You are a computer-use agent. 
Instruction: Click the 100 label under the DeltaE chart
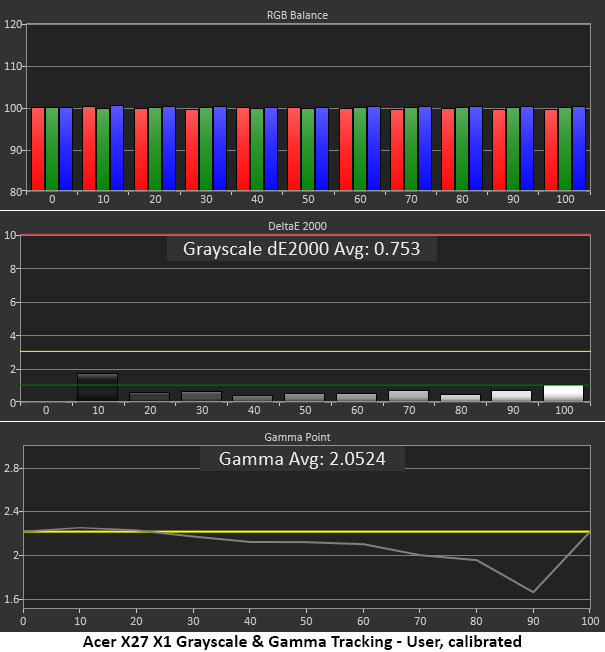click(564, 410)
